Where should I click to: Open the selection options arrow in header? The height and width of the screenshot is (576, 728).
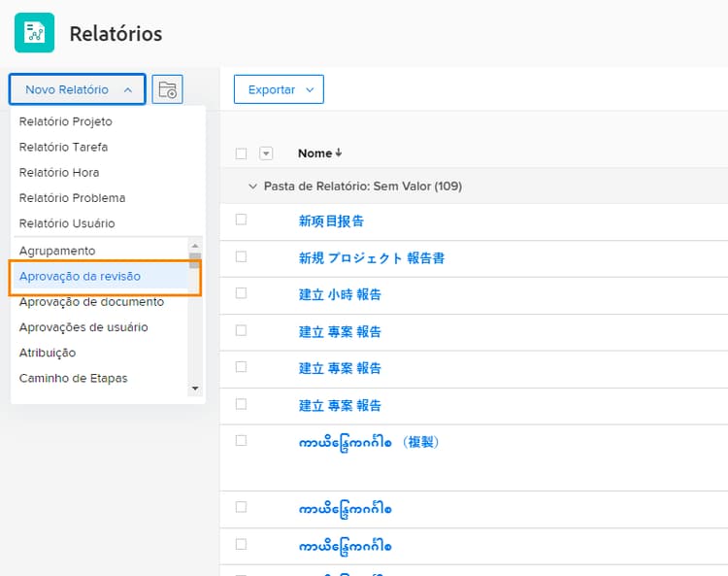(x=267, y=153)
